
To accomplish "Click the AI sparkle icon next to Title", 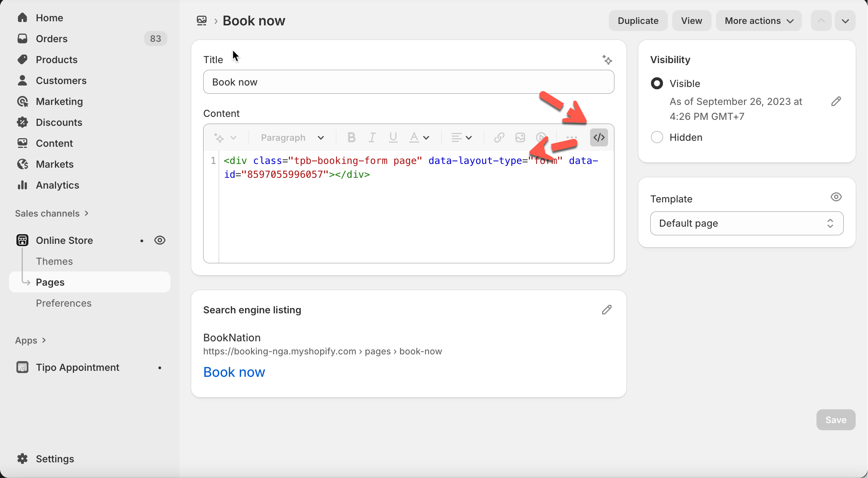I will coord(607,60).
